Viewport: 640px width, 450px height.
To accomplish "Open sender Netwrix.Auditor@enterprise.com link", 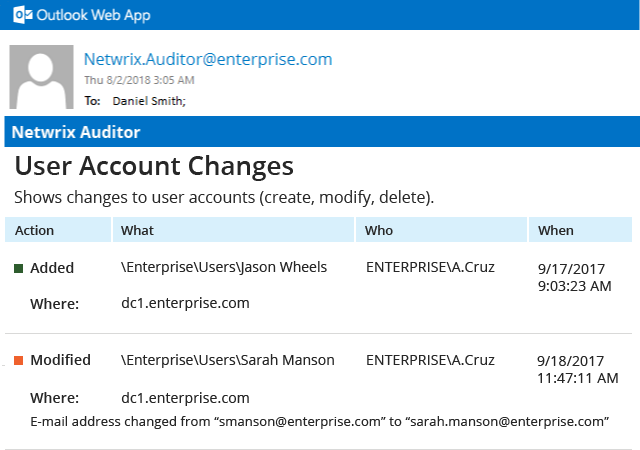I will [x=208, y=59].
